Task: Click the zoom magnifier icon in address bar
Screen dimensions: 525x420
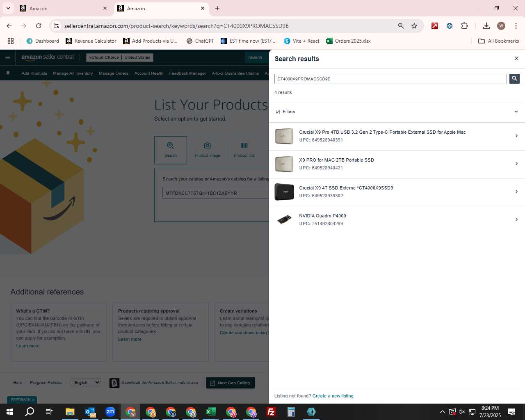Action: (x=401, y=26)
